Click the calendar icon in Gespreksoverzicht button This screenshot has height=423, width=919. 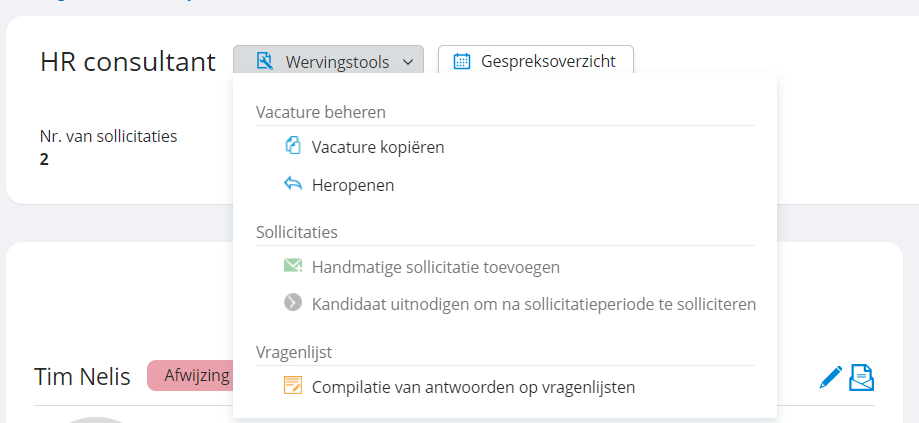(462, 61)
